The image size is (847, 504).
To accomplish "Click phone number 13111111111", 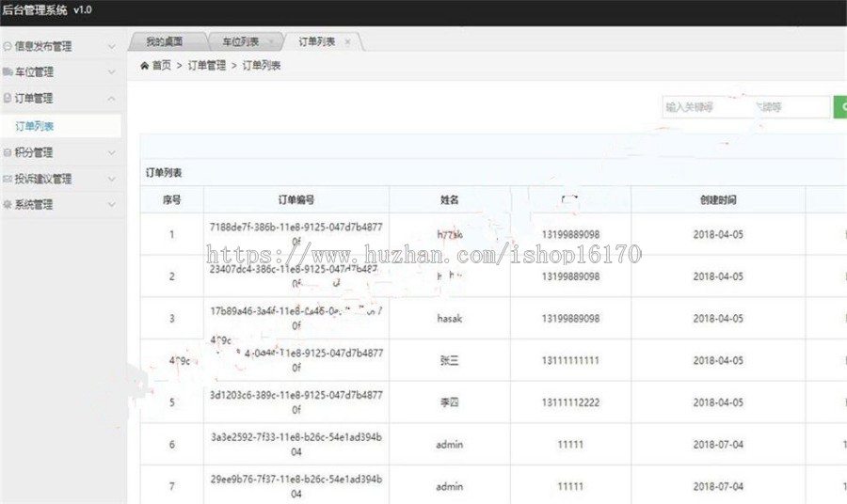I will pyautogui.click(x=570, y=360).
